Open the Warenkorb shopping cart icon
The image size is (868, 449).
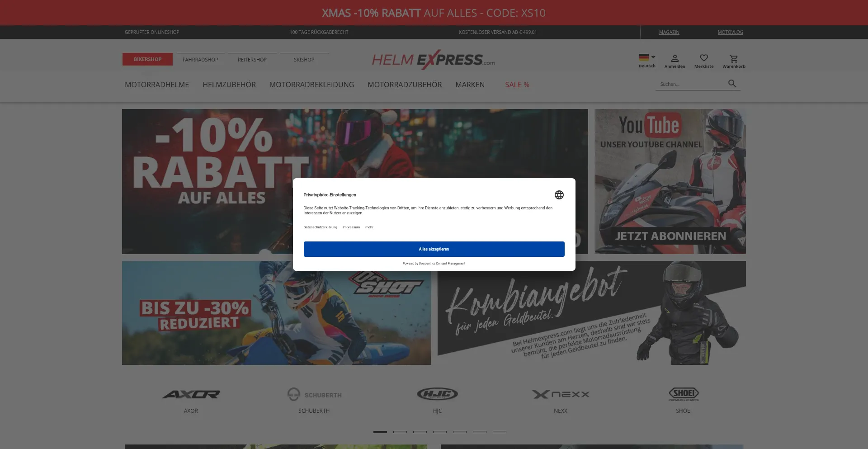coord(733,58)
